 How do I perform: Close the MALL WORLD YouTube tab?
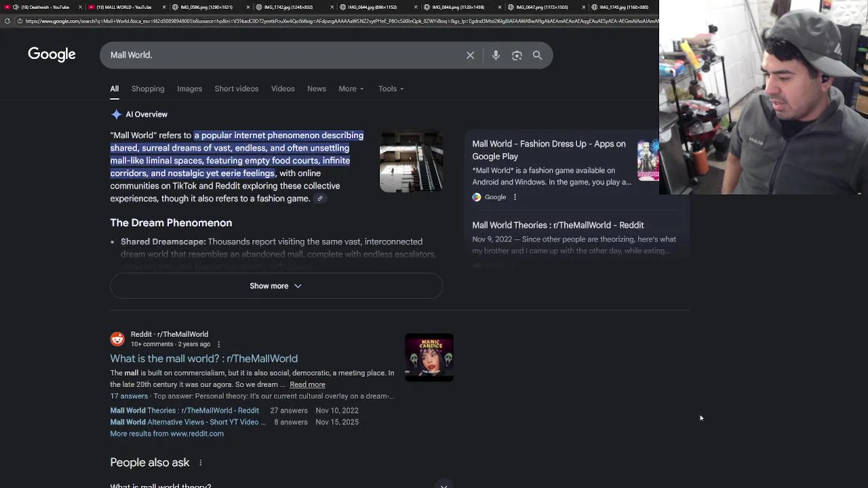point(163,7)
